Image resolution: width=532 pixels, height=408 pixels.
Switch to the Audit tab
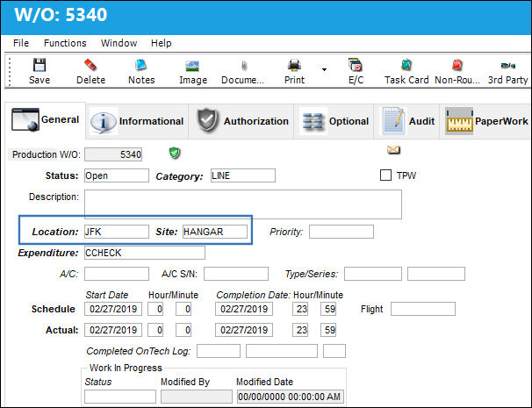click(407, 121)
